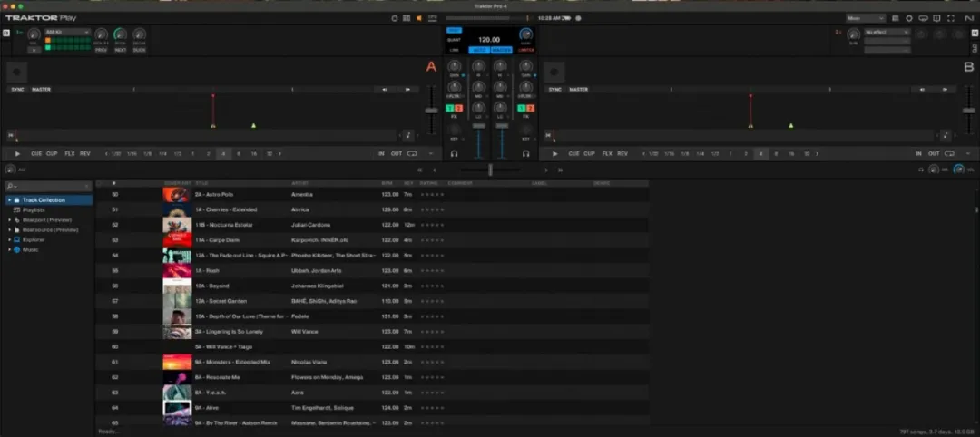
Task: Nudge Deck A tempo bend backward
Action: click(385, 89)
